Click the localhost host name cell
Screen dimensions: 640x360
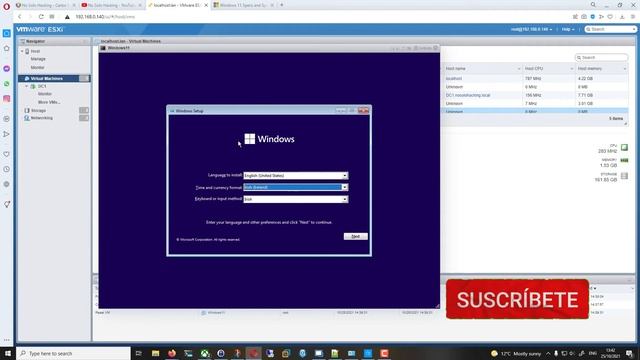(x=454, y=78)
